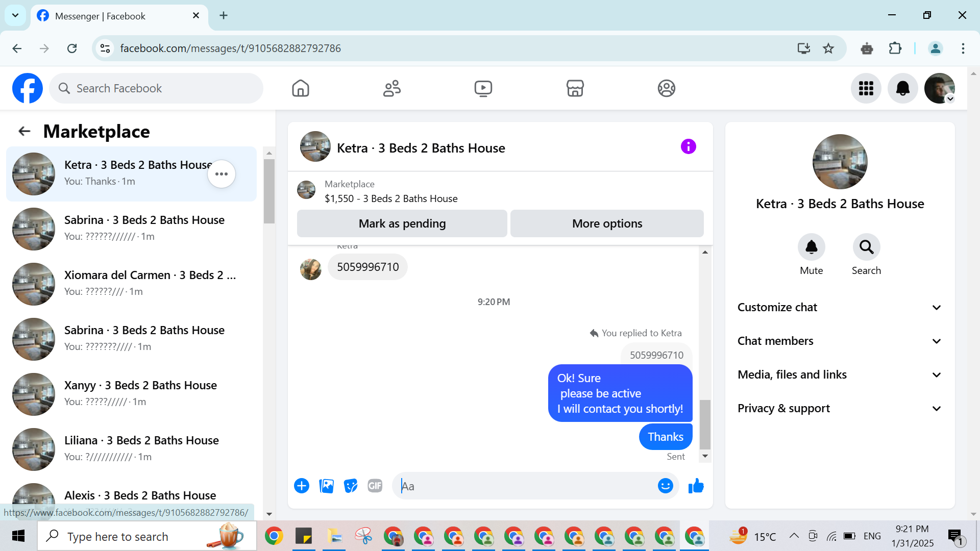Image resolution: width=980 pixels, height=551 pixels.
Task: Mute this conversation with the bell icon
Action: point(812,247)
